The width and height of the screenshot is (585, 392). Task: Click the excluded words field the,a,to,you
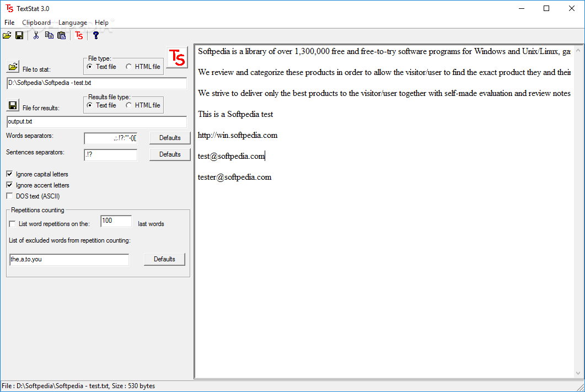point(69,260)
